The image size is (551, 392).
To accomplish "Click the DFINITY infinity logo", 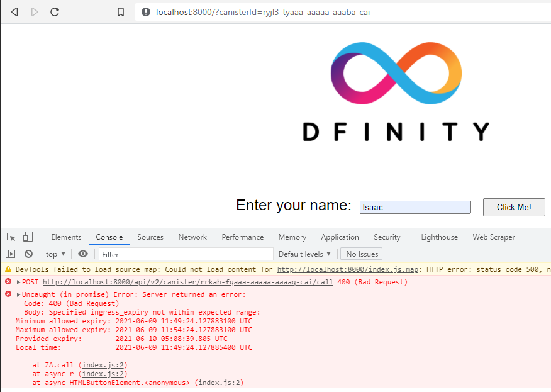I will coord(396,73).
